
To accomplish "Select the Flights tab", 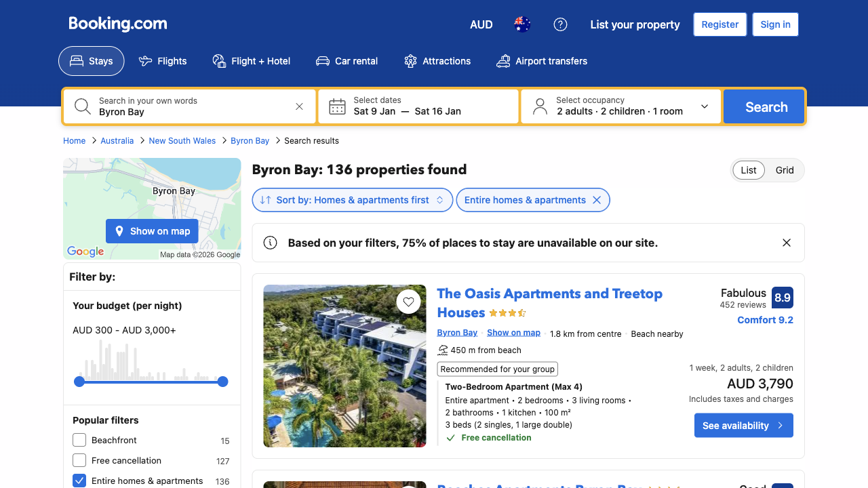I will pos(163,61).
